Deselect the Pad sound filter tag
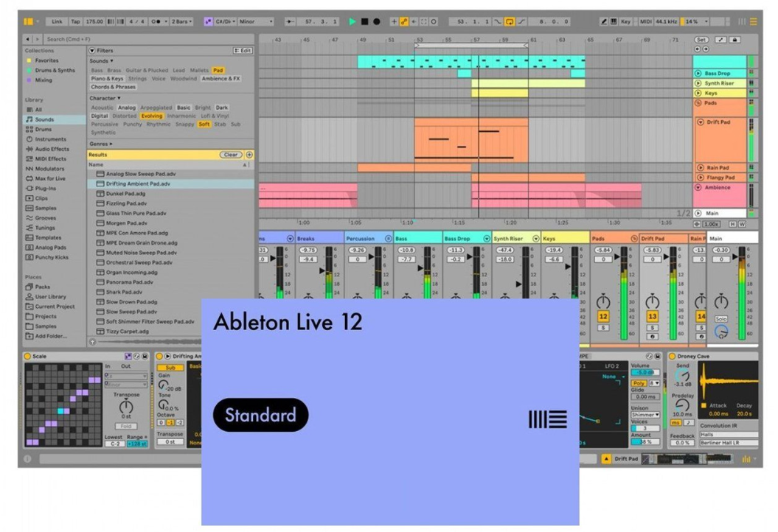Screen dimensions: 778x532 click(218, 71)
